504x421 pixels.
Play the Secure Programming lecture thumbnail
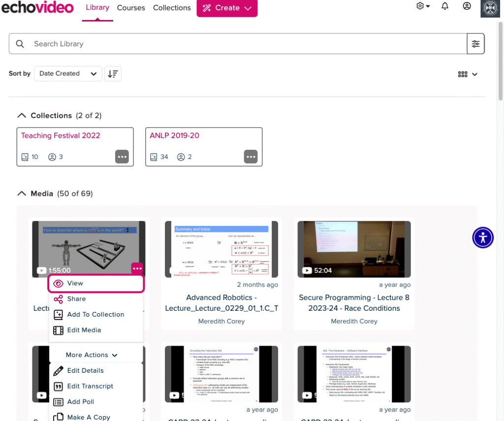pyautogui.click(x=353, y=249)
